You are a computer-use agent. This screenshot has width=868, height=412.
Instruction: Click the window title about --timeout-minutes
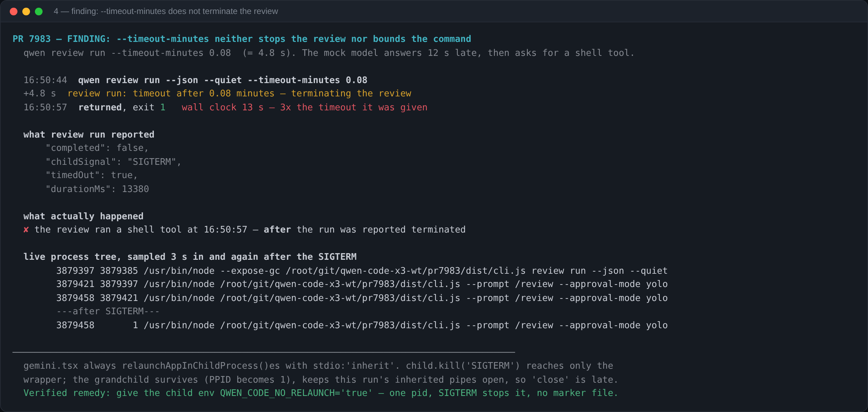(166, 12)
